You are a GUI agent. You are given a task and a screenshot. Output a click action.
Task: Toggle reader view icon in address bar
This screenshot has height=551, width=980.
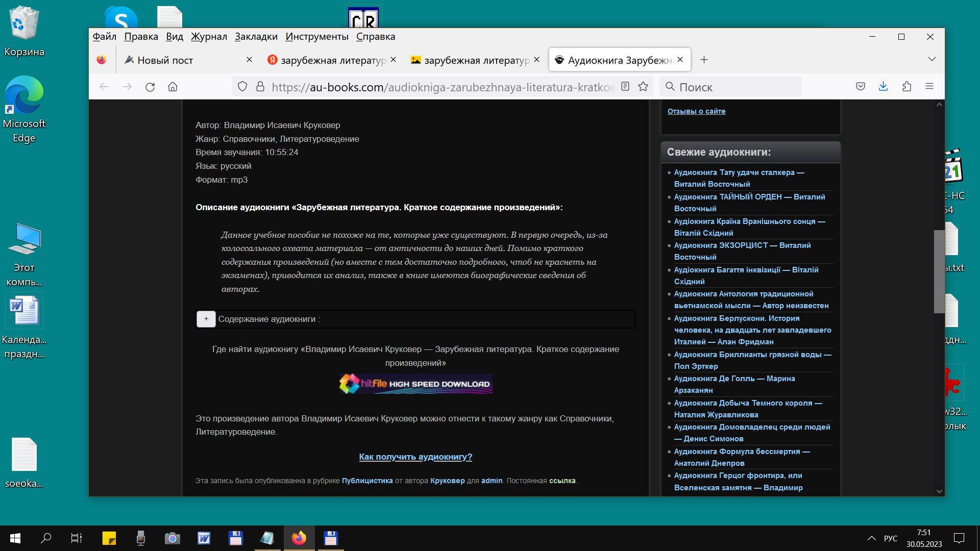click(625, 87)
